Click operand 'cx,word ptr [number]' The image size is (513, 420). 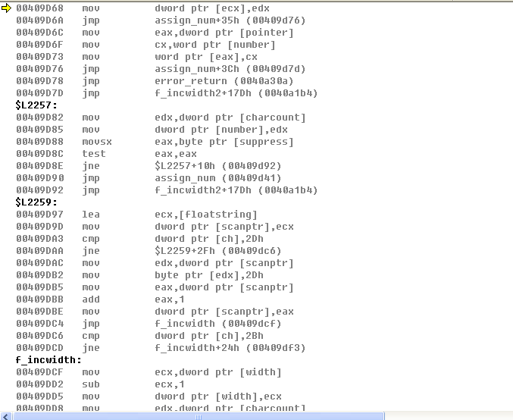point(215,45)
